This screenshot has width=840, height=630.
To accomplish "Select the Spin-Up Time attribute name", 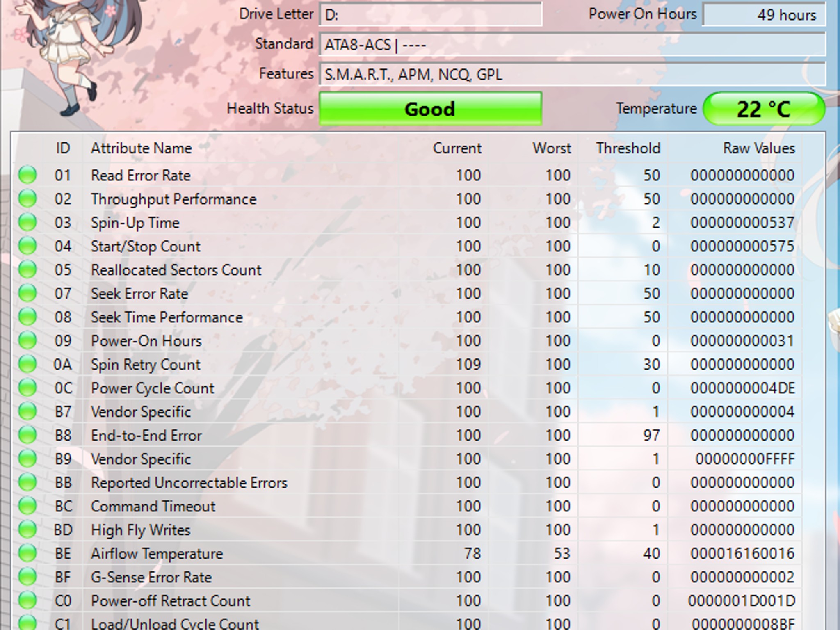I will 135,222.
